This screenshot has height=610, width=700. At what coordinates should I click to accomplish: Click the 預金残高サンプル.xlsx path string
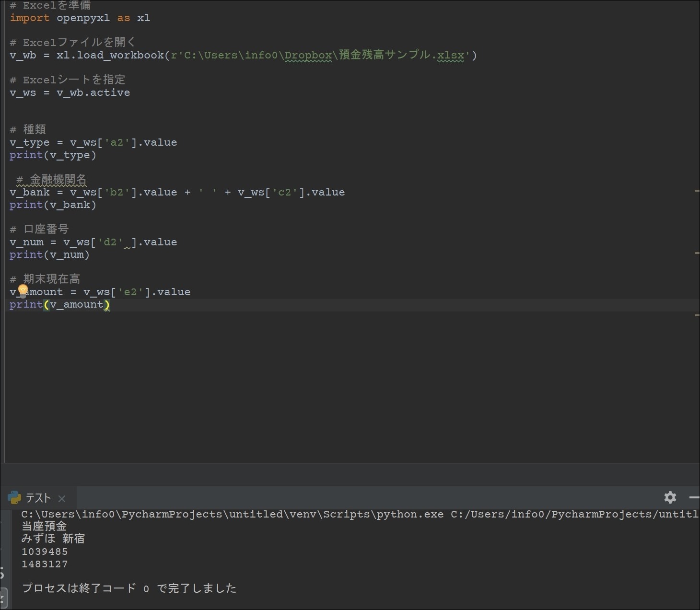pos(321,55)
